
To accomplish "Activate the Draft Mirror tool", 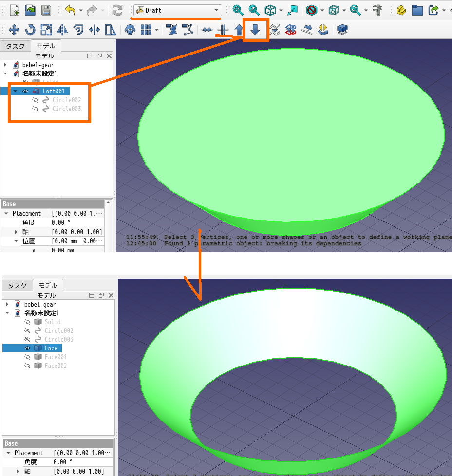I will (x=62, y=30).
